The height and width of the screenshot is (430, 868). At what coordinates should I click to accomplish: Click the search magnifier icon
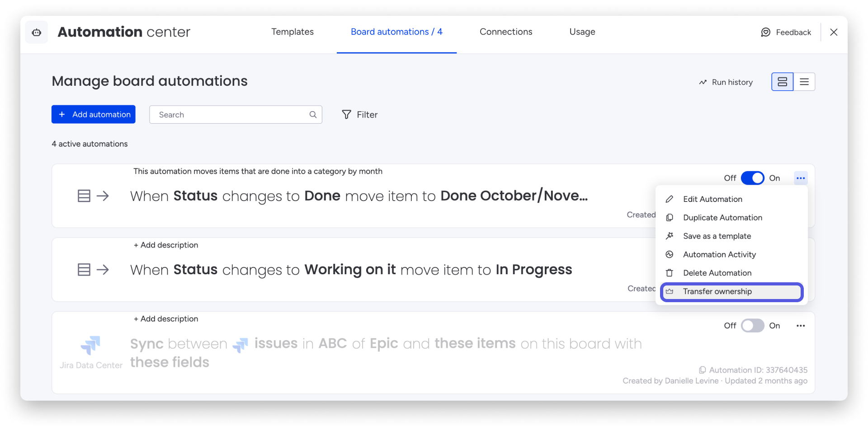click(313, 115)
